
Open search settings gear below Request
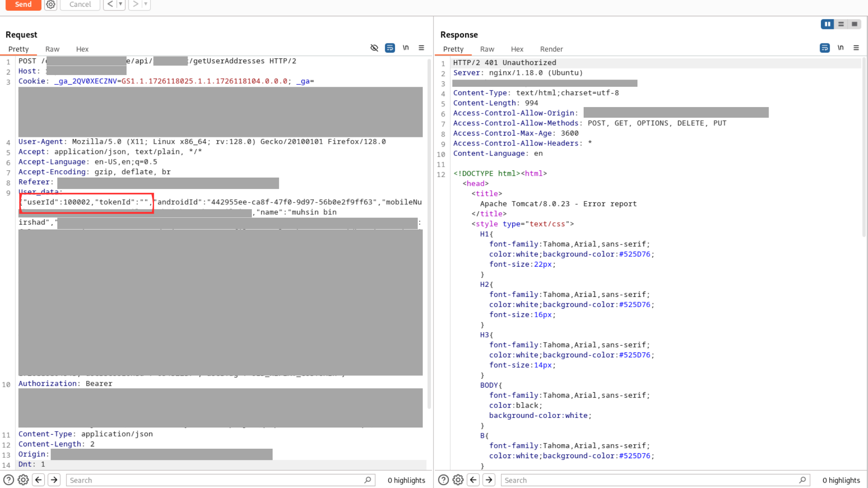pyautogui.click(x=23, y=480)
